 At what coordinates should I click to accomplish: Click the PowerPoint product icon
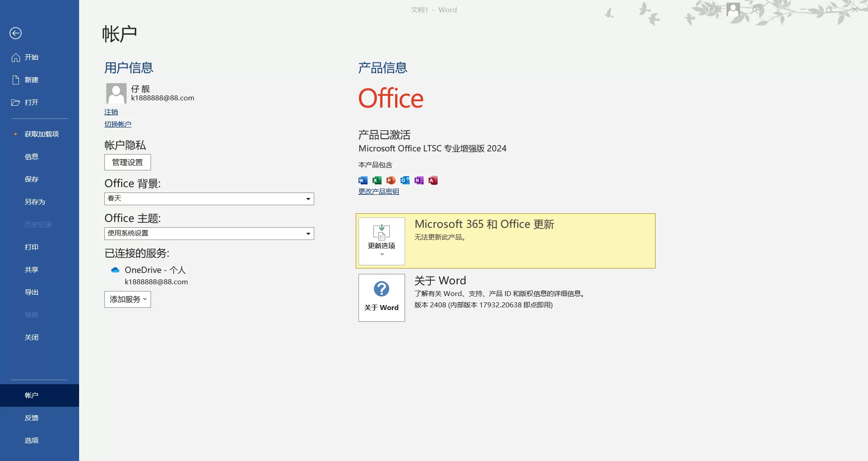pyautogui.click(x=391, y=180)
